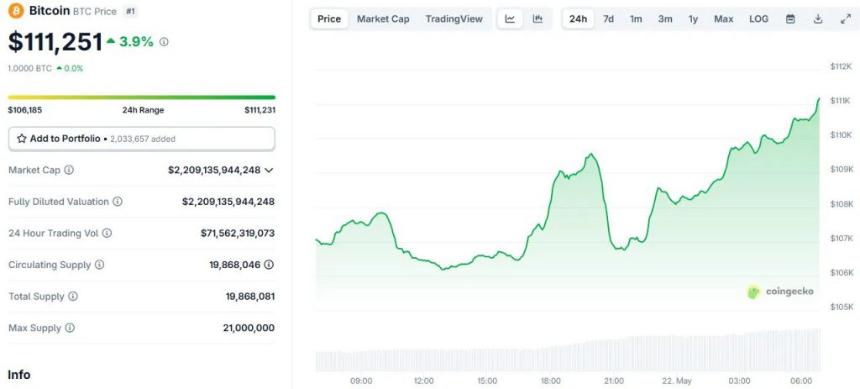Click the 22. May date label on chart

coord(676,381)
